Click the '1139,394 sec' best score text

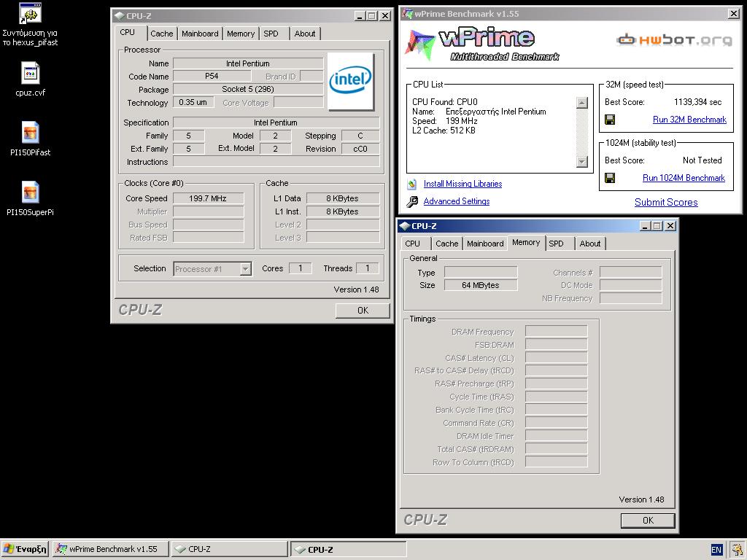[697, 102]
